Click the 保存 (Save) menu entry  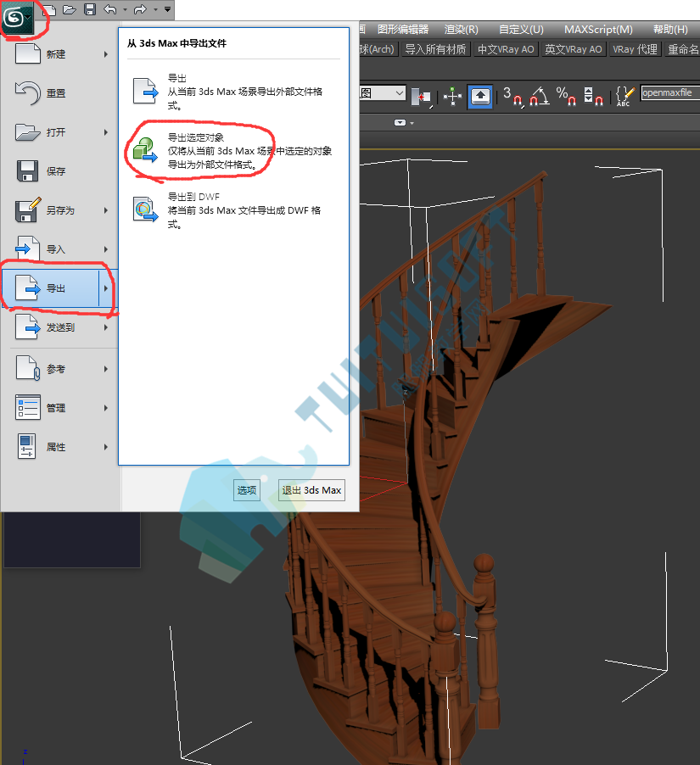coord(59,171)
